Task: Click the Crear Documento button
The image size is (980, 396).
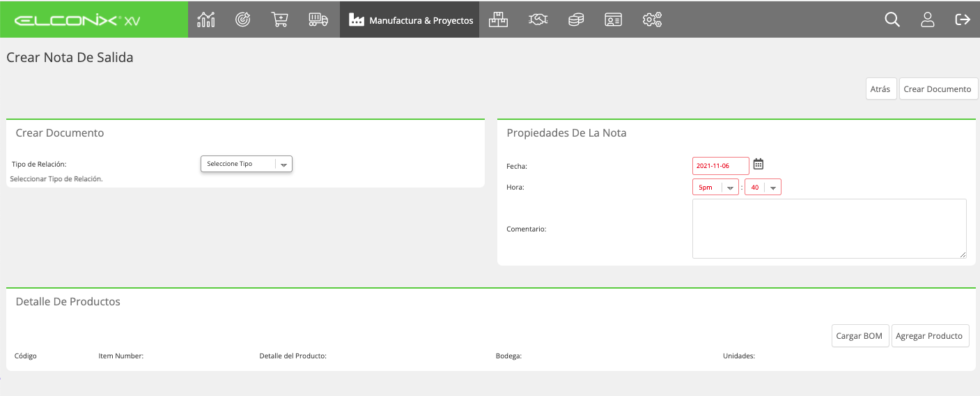Action: [x=938, y=89]
